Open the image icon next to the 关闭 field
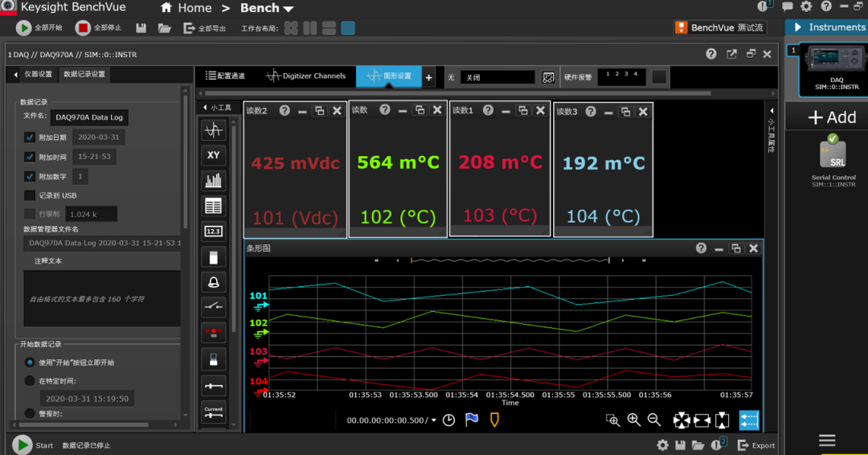Viewport: 868px width, 455px height. point(548,77)
